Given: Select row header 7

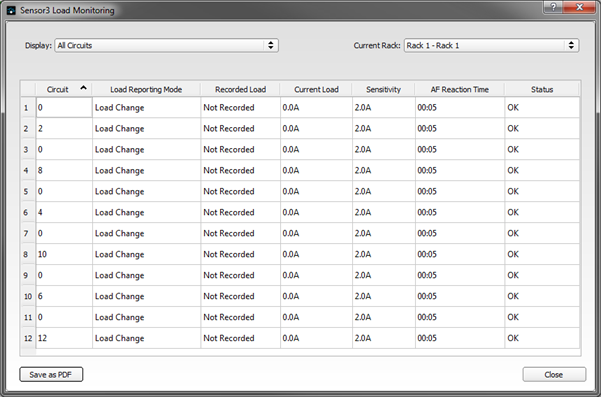Looking at the screenshot, I should 28,233.
